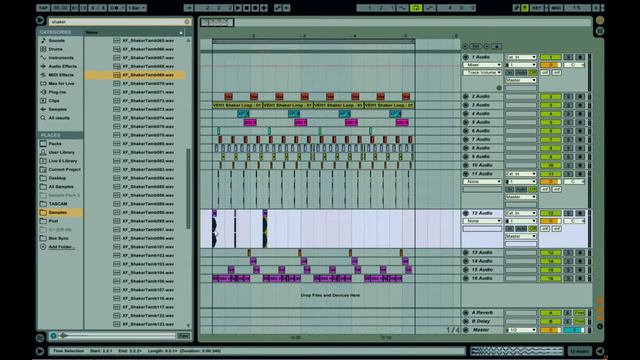Viewport: 640px width, 360px height.
Task: Select file XF_ShakerTamb069.wav
Action: click(135, 75)
